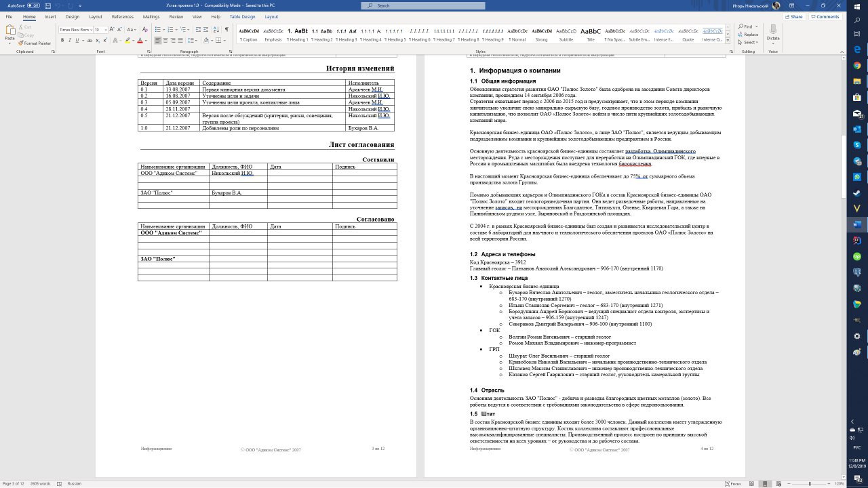Click Replace in Editing group

pyautogui.click(x=748, y=35)
